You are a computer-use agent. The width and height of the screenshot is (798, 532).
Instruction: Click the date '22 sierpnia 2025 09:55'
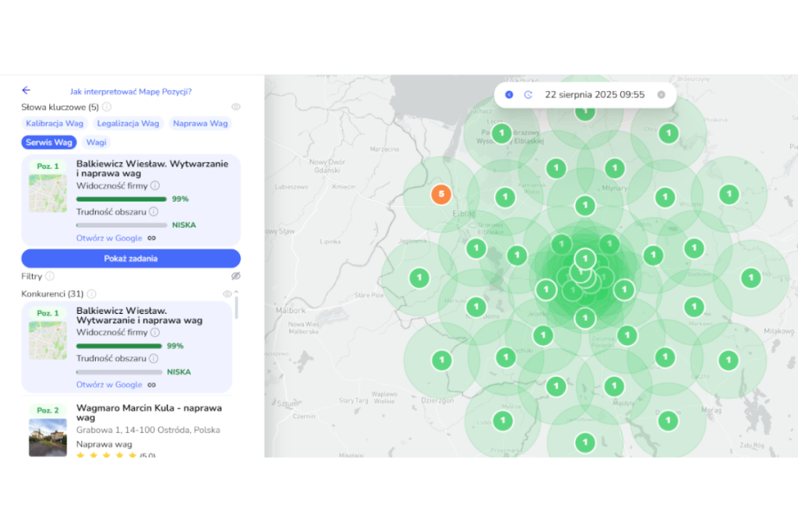coord(595,94)
